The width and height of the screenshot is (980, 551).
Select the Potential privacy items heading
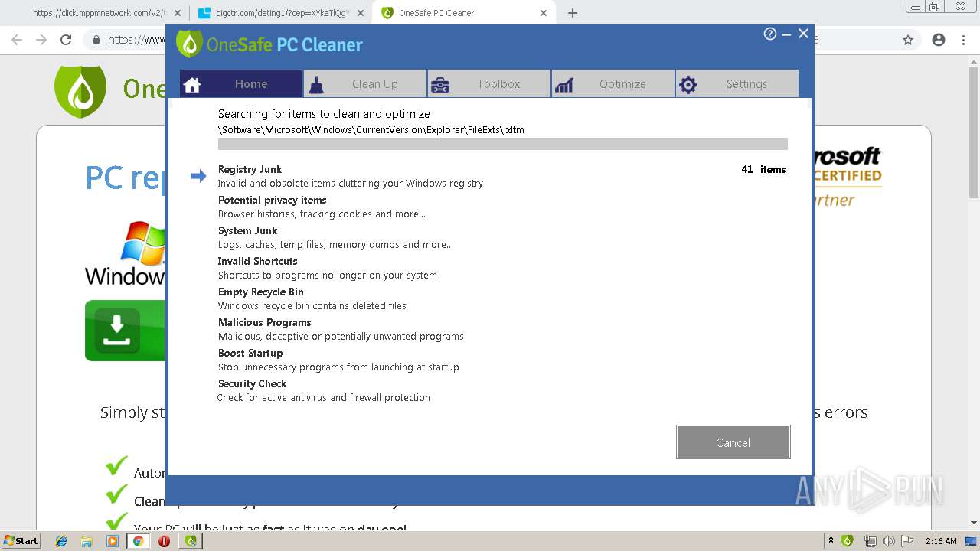(x=272, y=200)
